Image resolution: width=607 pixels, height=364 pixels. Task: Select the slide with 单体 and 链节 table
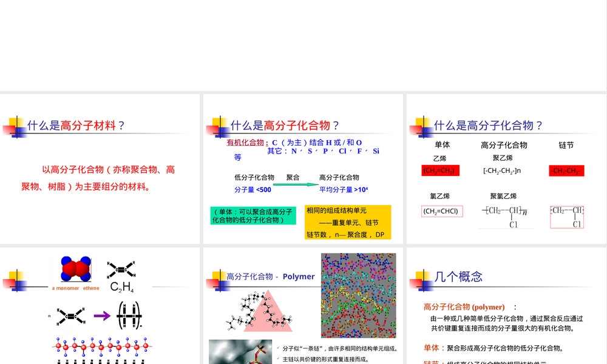point(506,169)
